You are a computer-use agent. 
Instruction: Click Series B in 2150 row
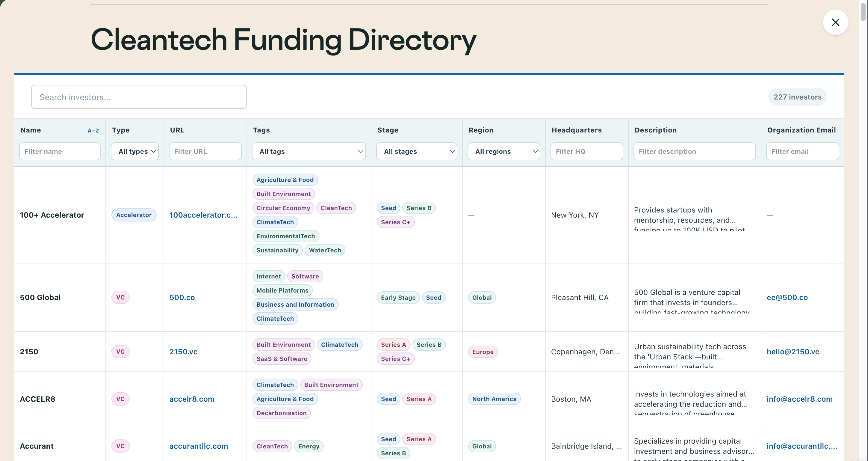tap(429, 345)
